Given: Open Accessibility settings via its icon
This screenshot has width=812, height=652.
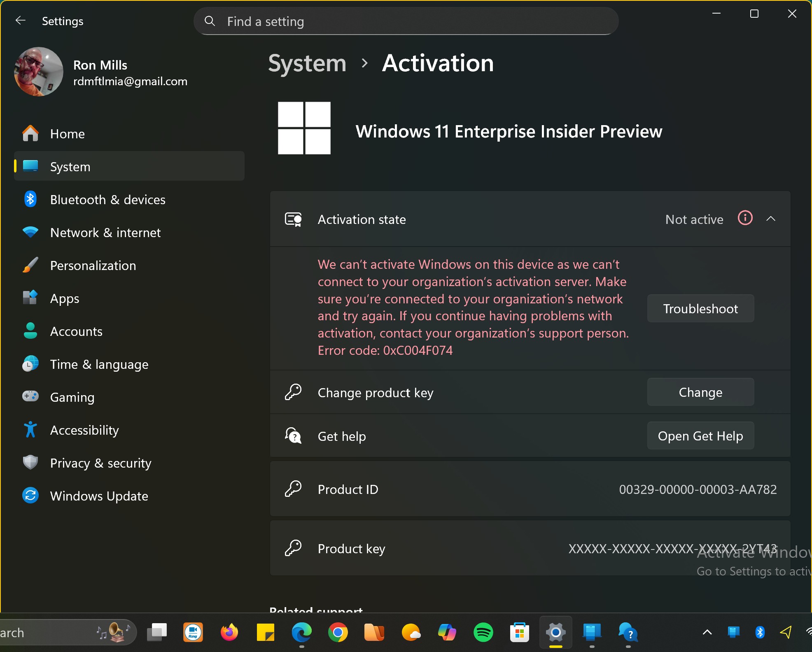Looking at the screenshot, I should [x=30, y=430].
